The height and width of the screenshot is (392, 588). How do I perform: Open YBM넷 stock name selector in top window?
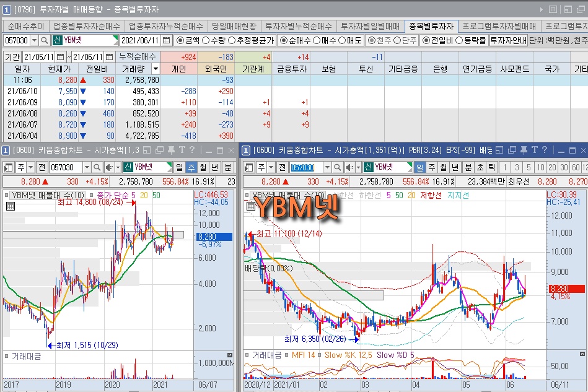tap(85, 40)
